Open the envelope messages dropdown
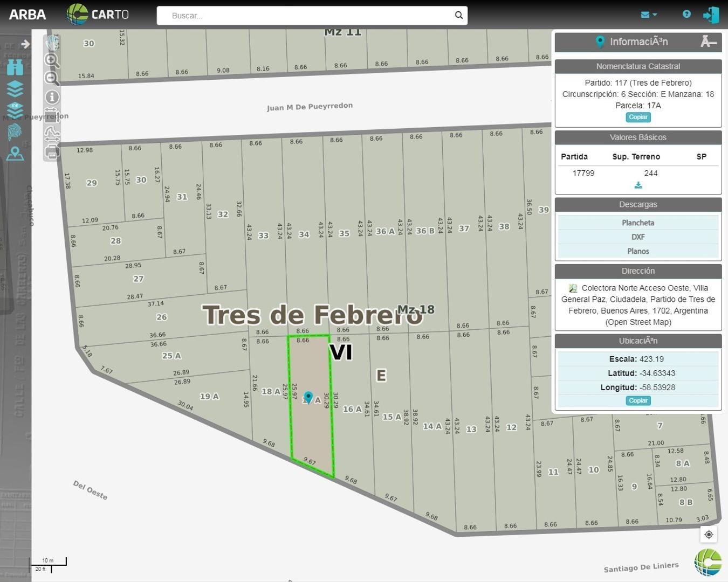Image resolution: width=728 pixels, height=582 pixels. pos(648,15)
